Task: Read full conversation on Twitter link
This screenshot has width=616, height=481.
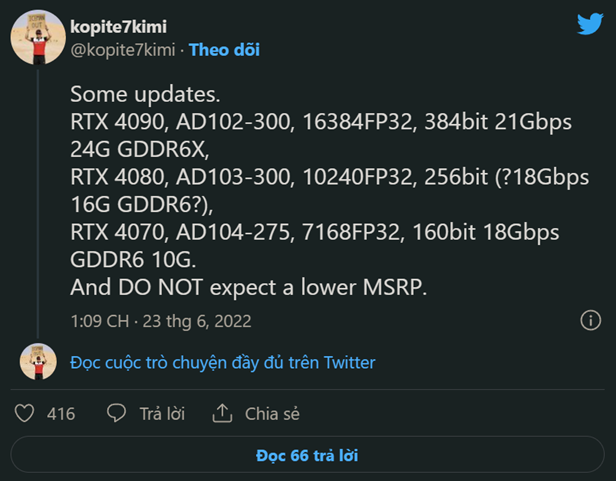Action: click(x=222, y=362)
